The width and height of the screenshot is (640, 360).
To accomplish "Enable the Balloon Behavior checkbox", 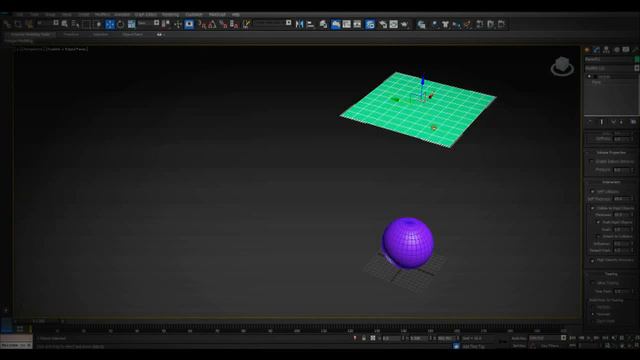I will (592, 162).
